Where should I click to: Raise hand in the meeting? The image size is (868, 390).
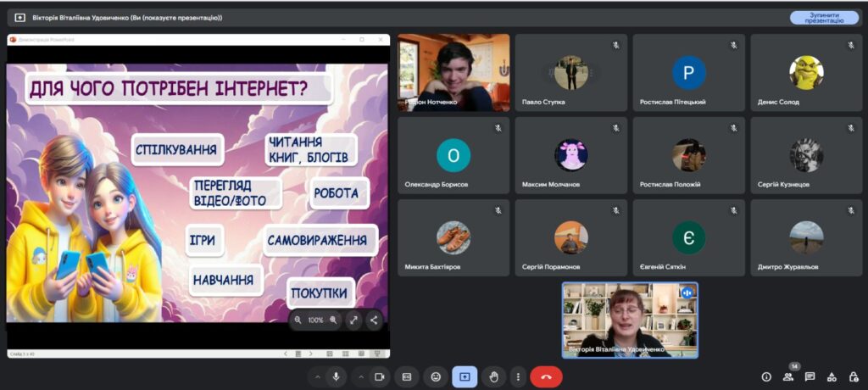click(x=493, y=376)
